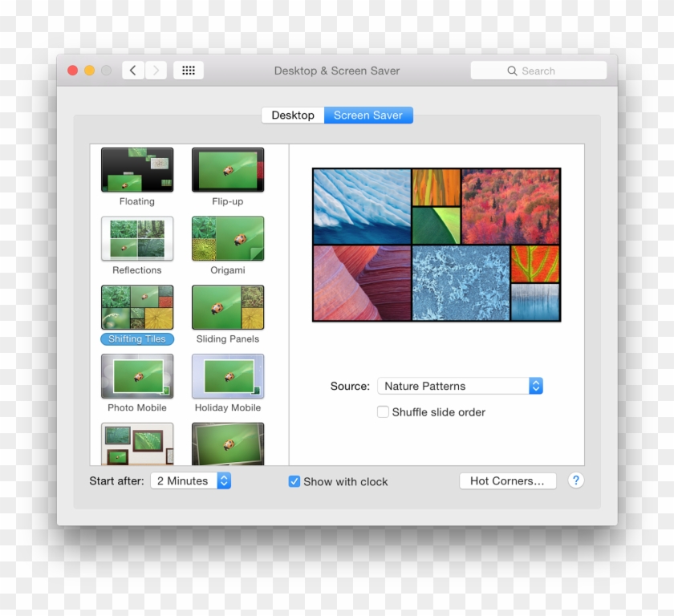Click inside the Search field
Viewport: 674px width, 616px height.
click(x=538, y=71)
